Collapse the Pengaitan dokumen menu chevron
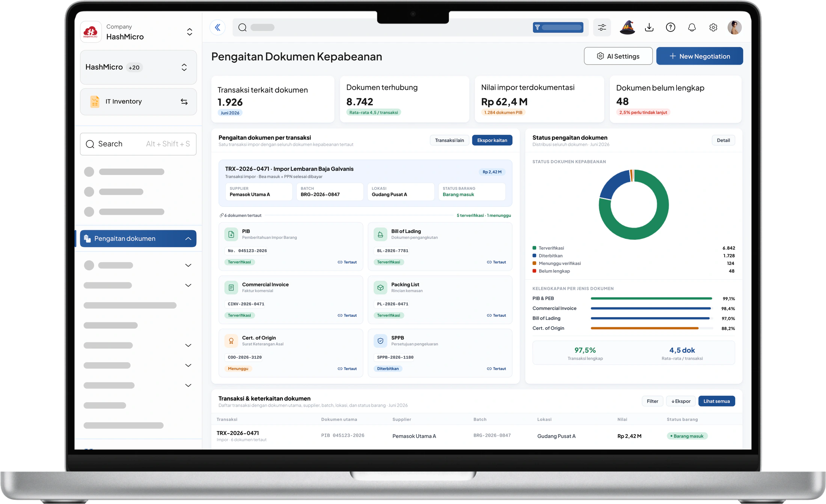826x504 pixels. [x=188, y=239]
